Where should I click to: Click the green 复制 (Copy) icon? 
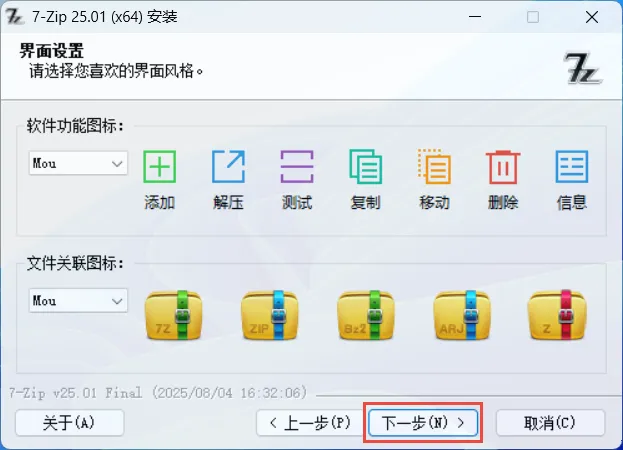coord(366,166)
